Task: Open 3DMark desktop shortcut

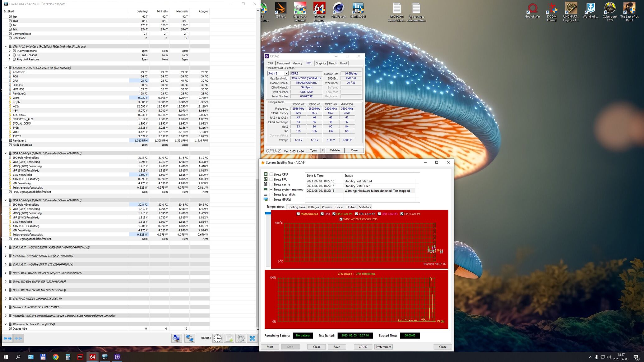Action: tap(280, 11)
